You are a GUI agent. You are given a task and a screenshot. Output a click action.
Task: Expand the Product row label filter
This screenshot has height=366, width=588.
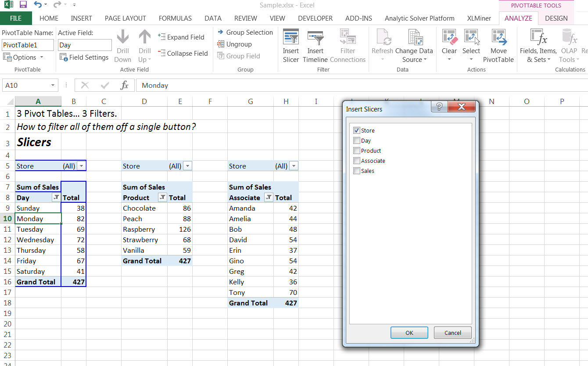162,197
